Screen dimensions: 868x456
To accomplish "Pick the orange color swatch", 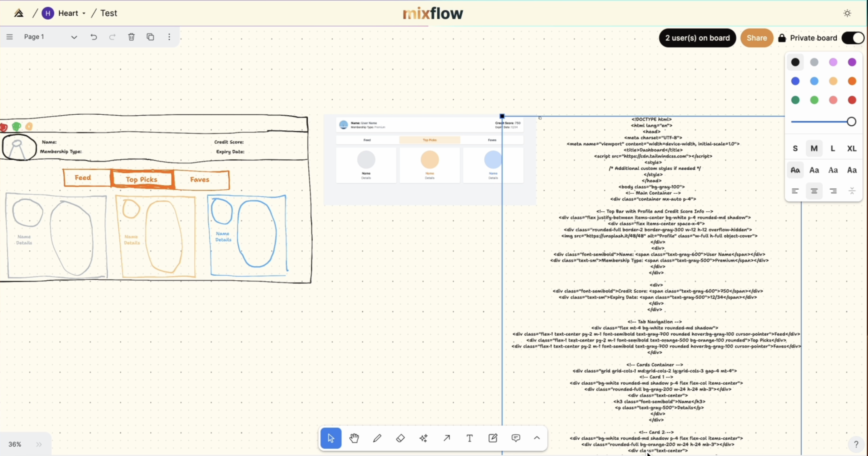I will (852, 81).
